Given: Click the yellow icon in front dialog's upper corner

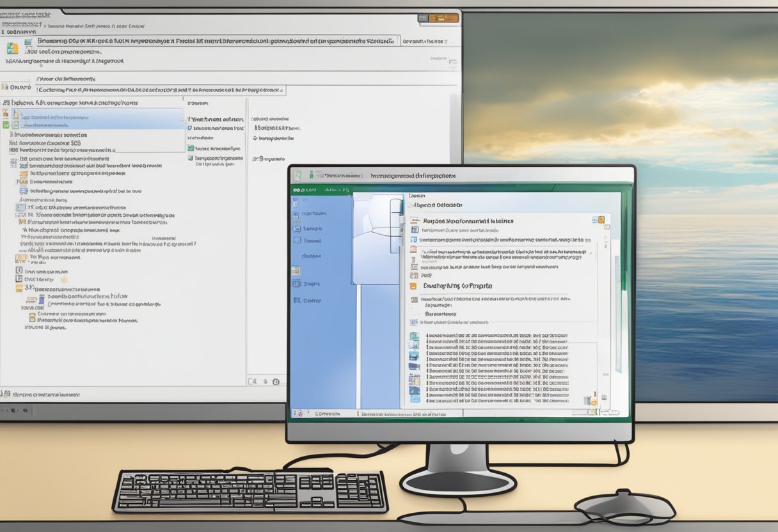Looking at the screenshot, I should click(x=599, y=220).
